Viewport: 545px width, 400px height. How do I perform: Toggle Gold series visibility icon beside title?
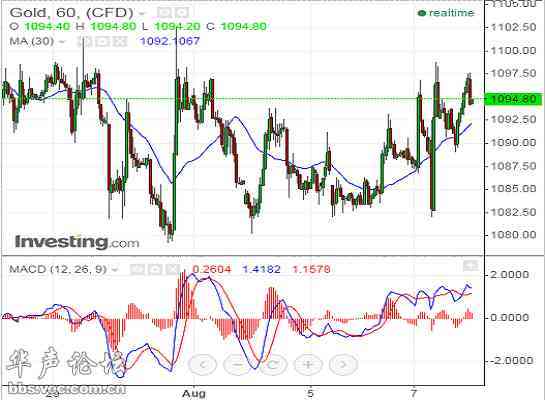pos(164,13)
